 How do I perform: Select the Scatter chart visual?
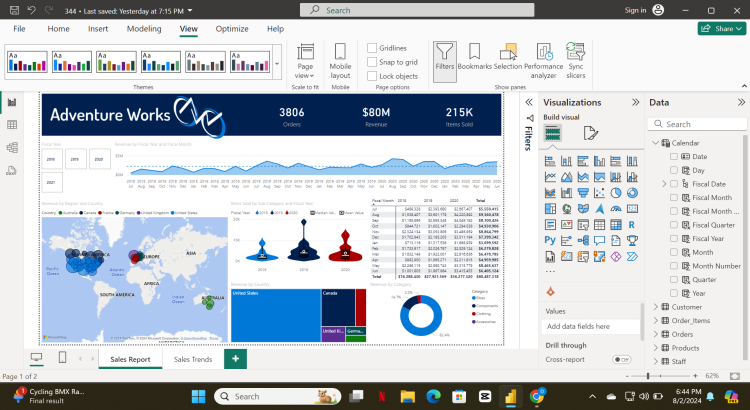pyautogui.click(x=599, y=193)
